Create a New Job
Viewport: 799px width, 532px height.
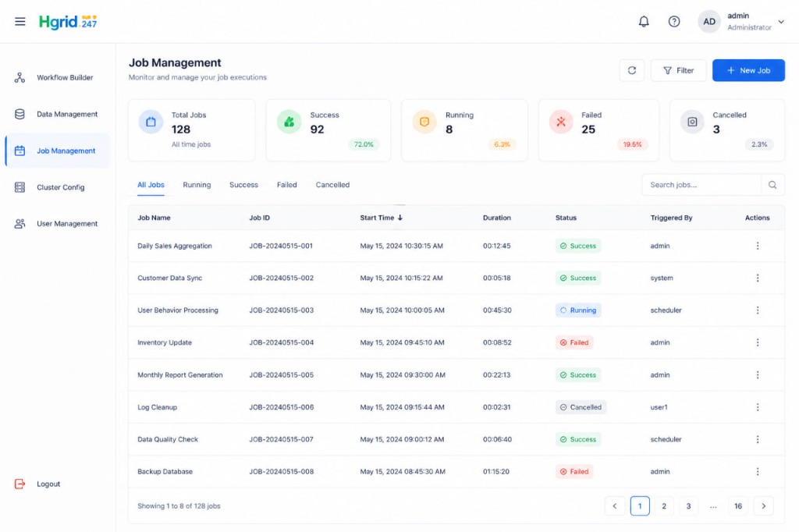click(x=748, y=70)
